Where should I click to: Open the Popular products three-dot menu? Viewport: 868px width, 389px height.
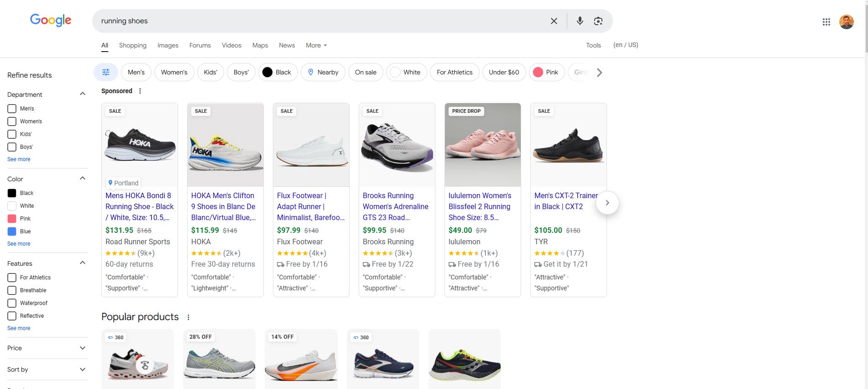[188, 317]
